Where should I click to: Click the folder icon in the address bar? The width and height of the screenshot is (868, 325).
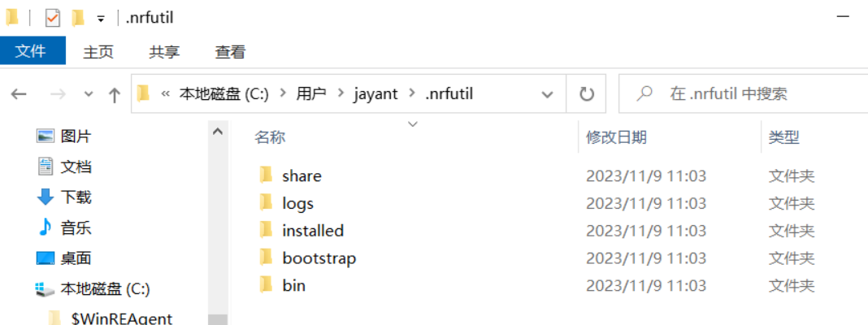tap(143, 93)
